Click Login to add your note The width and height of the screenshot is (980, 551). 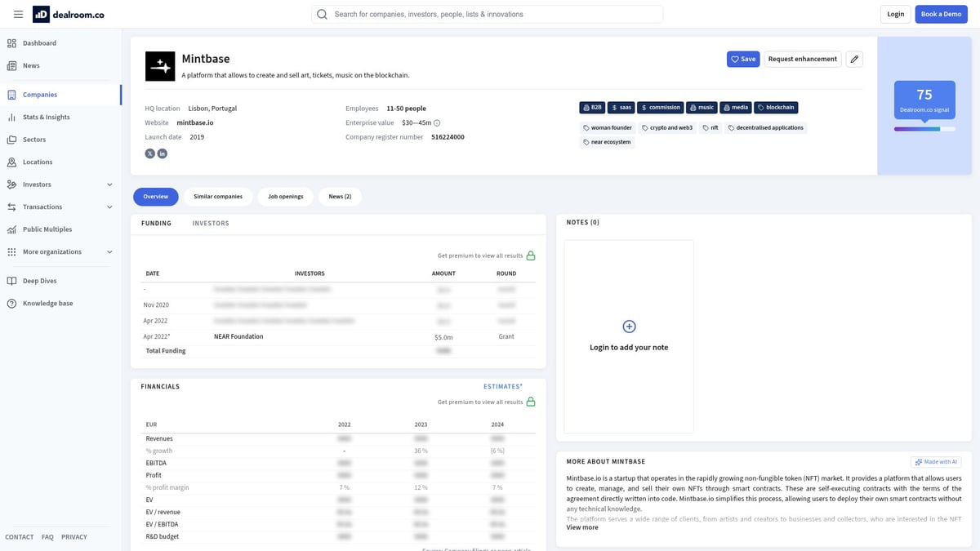click(x=629, y=347)
